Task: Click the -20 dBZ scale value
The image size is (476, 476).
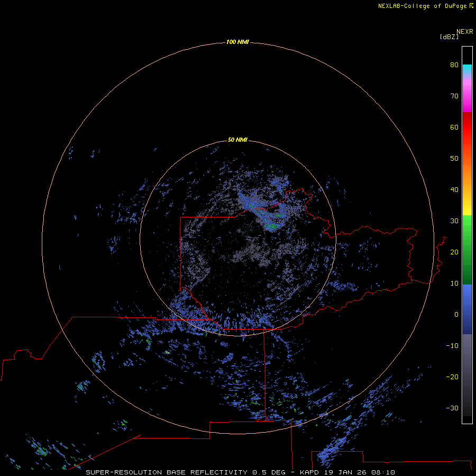Action: (452, 377)
